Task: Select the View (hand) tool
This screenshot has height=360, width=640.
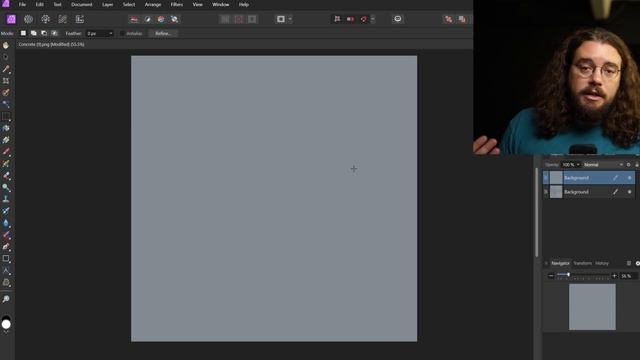Action: (x=6, y=45)
